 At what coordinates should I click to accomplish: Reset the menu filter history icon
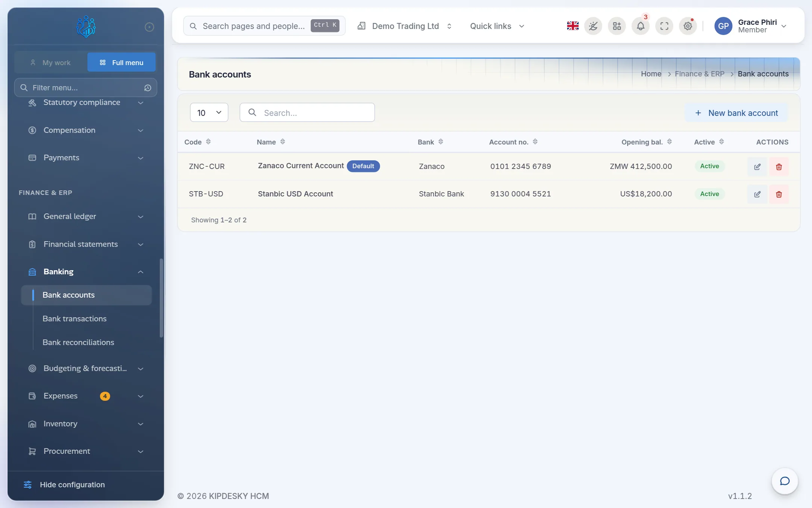pos(148,88)
